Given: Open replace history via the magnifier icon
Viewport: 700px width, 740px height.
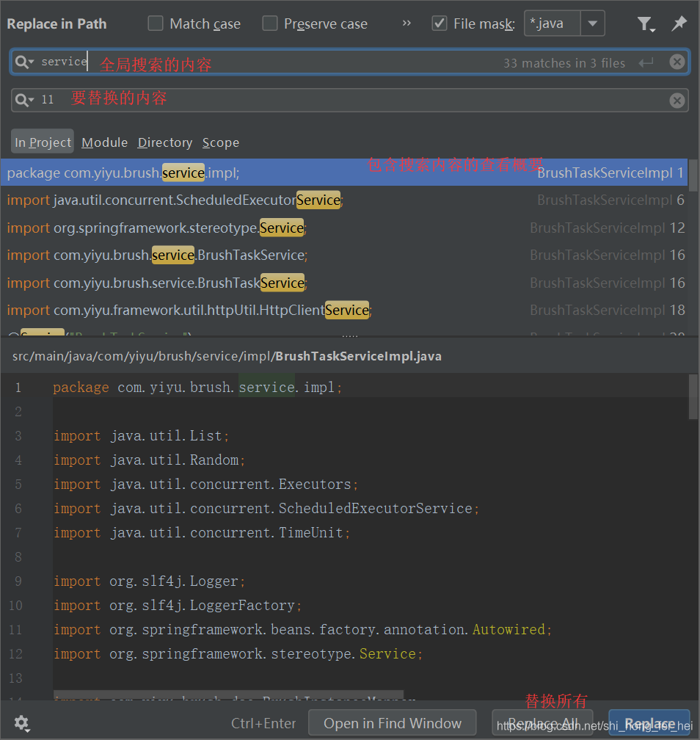Looking at the screenshot, I should click(x=25, y=99).
